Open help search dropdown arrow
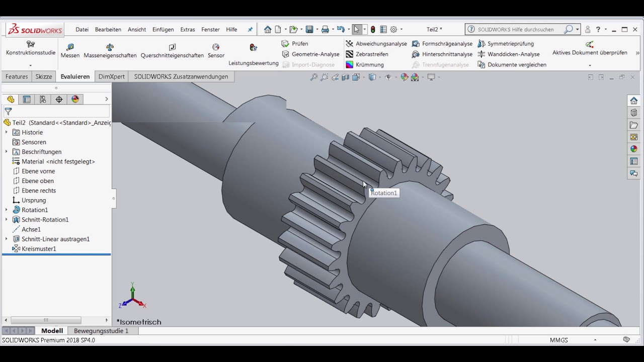Screen dimensions: 644x362 coord(578,30)
